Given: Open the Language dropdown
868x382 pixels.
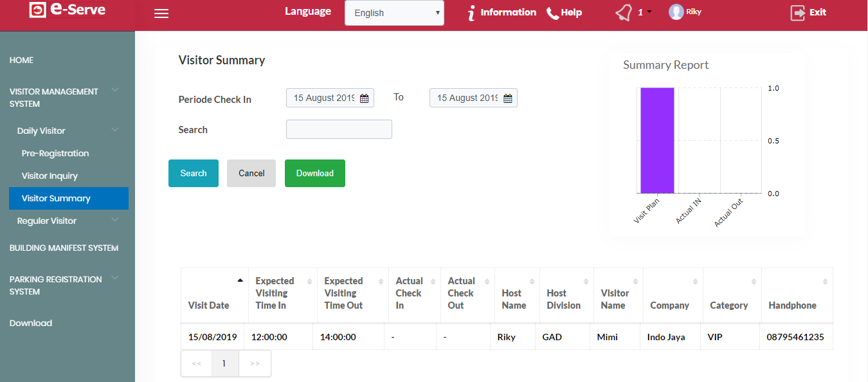Looking at the screenshot, I should coord(394,13).
